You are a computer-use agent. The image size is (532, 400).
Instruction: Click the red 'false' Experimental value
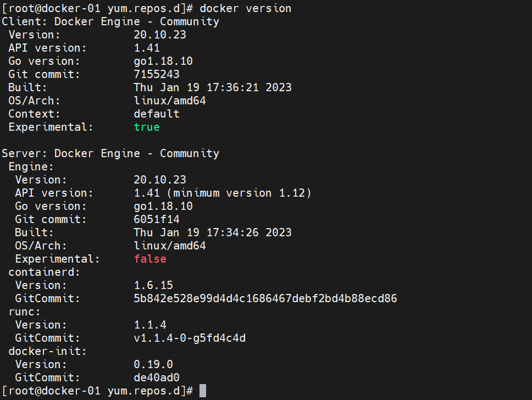150,259
